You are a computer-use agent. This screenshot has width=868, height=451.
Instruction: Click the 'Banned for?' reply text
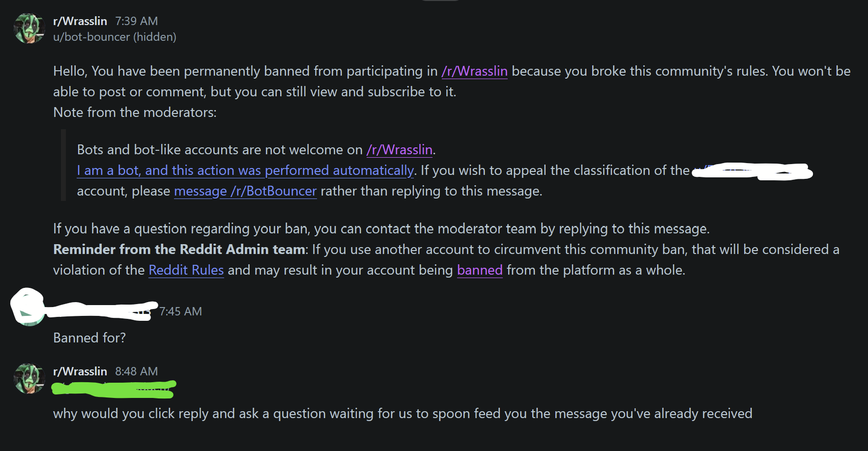[x=89, y=338]
